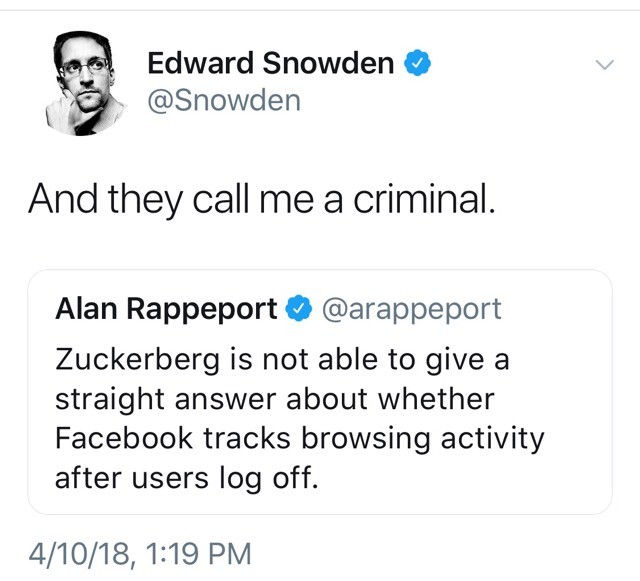Click the word Zuckerberg in the quoted tweet
Screen dimensions: 640x581
pyautogui.click(x=138, y=360)
